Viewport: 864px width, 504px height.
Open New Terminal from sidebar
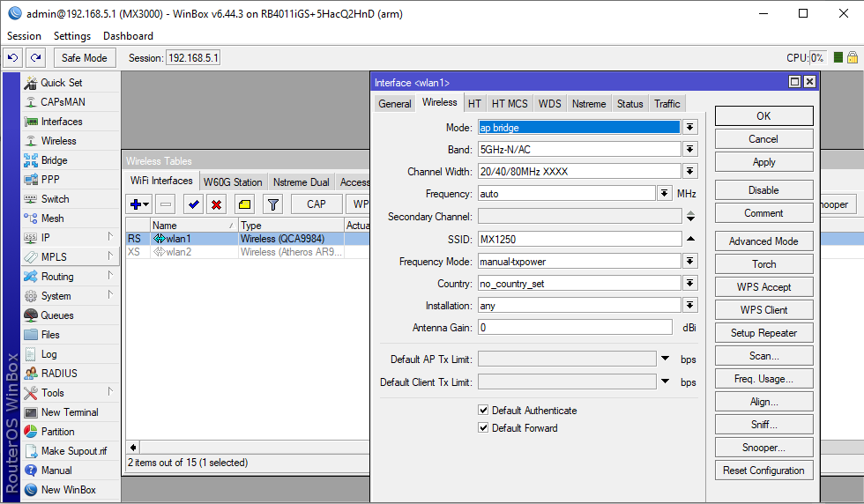70,412
